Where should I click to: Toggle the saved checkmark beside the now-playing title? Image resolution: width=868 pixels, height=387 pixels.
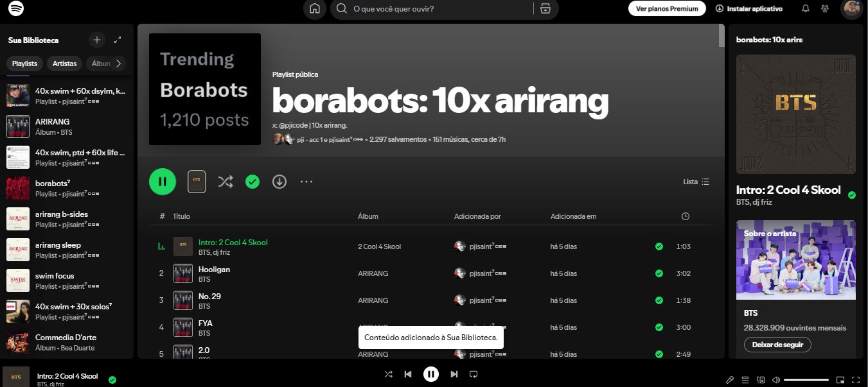pos(112,379)
